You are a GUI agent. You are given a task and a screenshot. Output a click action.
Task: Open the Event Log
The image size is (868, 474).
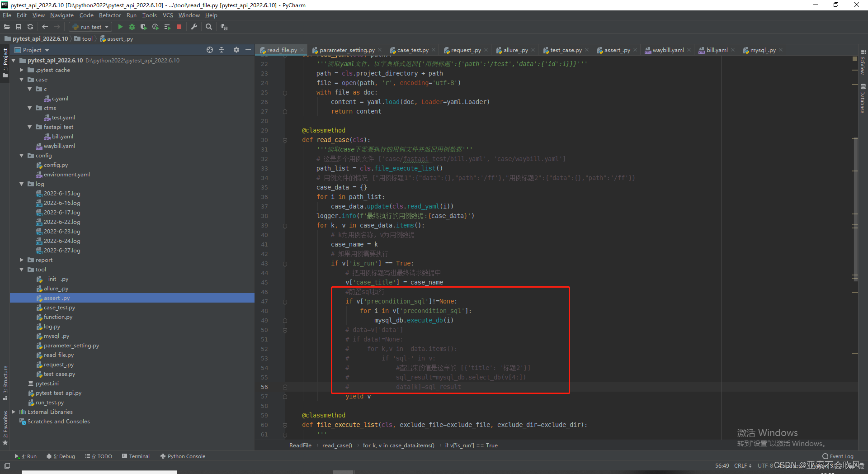[838, 456]
